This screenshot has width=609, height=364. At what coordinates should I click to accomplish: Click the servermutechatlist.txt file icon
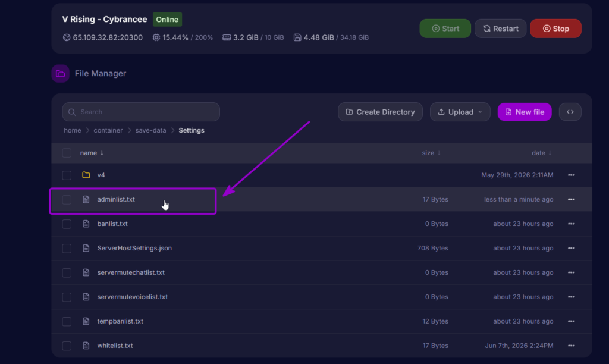86,272
